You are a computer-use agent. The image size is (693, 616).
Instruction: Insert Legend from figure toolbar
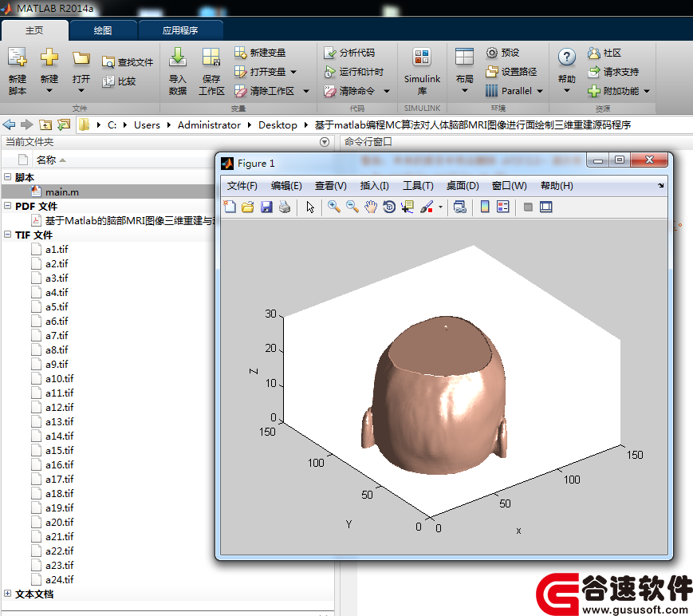click(x=503, y=207)
